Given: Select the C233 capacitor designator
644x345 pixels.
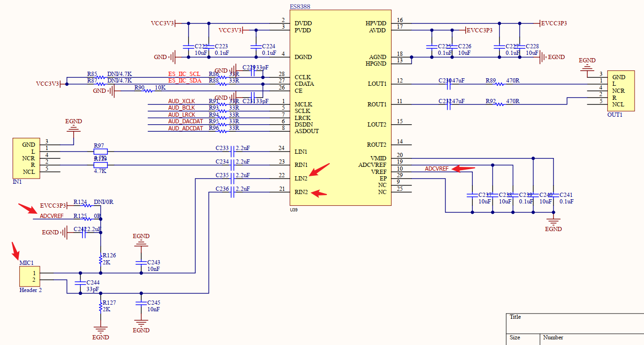Looking at the screenshot, I should point(222,148).
